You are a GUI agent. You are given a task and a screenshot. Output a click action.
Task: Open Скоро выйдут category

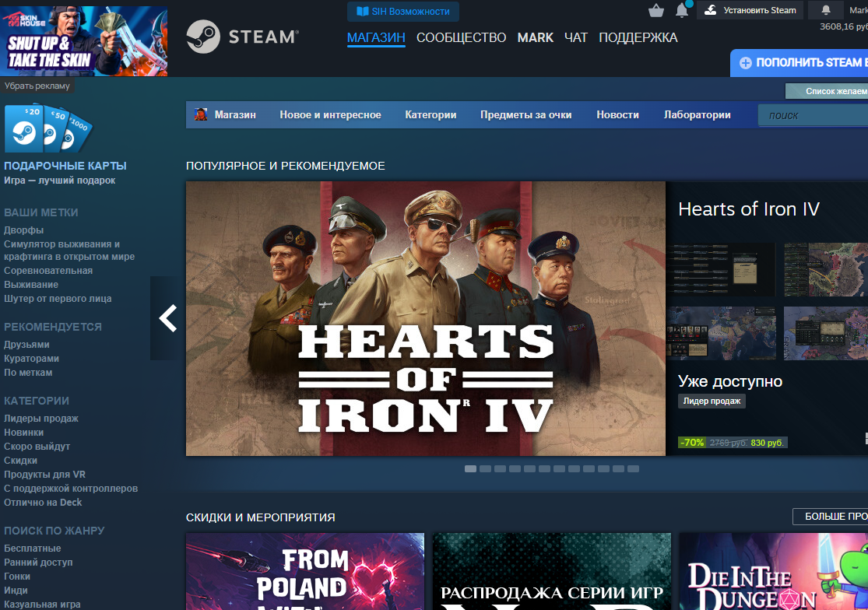[37, 447]
